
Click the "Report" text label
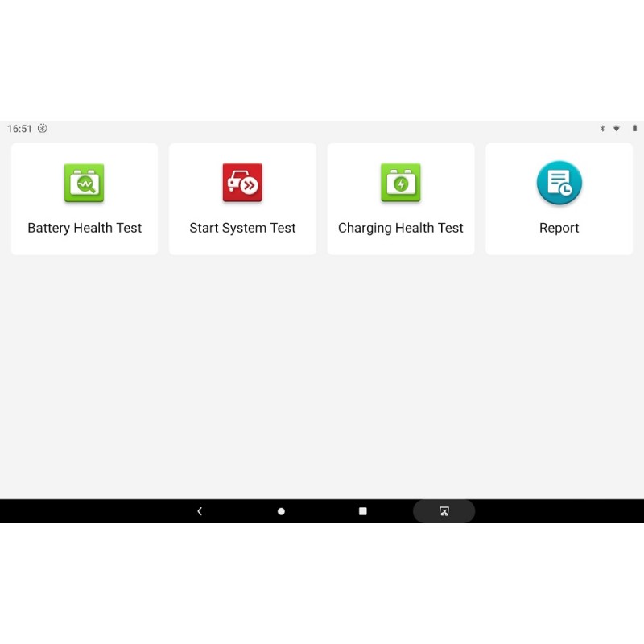click(x=559, y=228)
